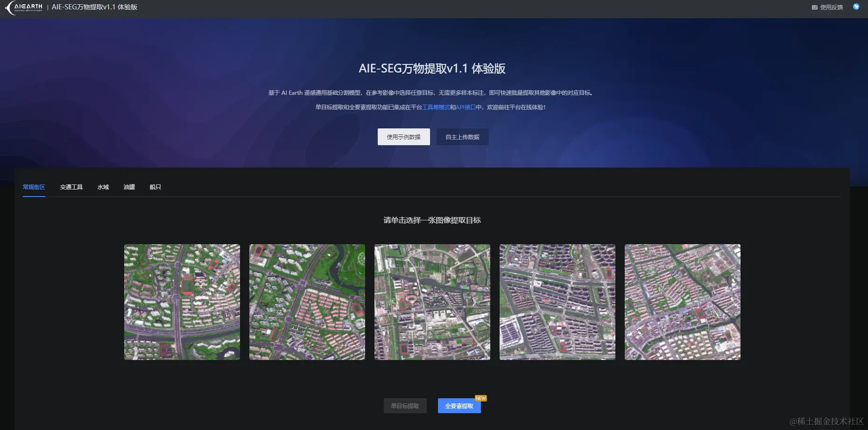Screen dimensions: 868x430
Task: Switch to the 交通工具 tab
Action: pyautogui.click(x=71, y=187)
